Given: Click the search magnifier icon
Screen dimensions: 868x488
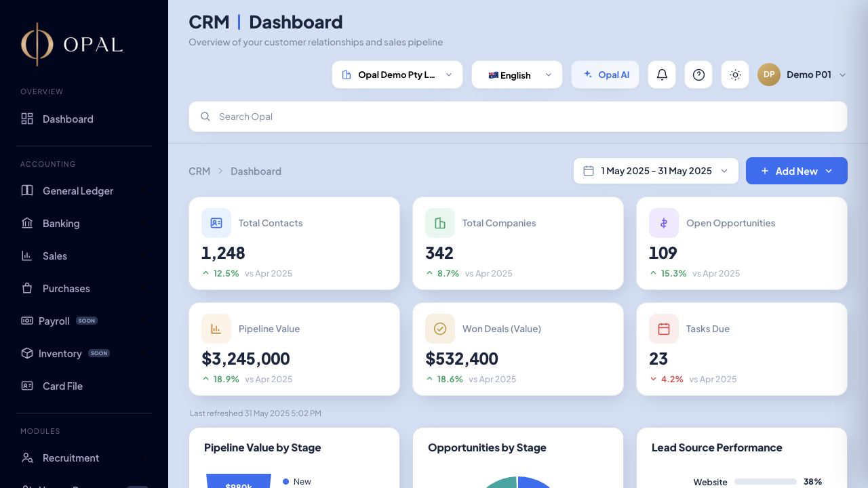Looking at the screenshot, I should tap(205, 117).
